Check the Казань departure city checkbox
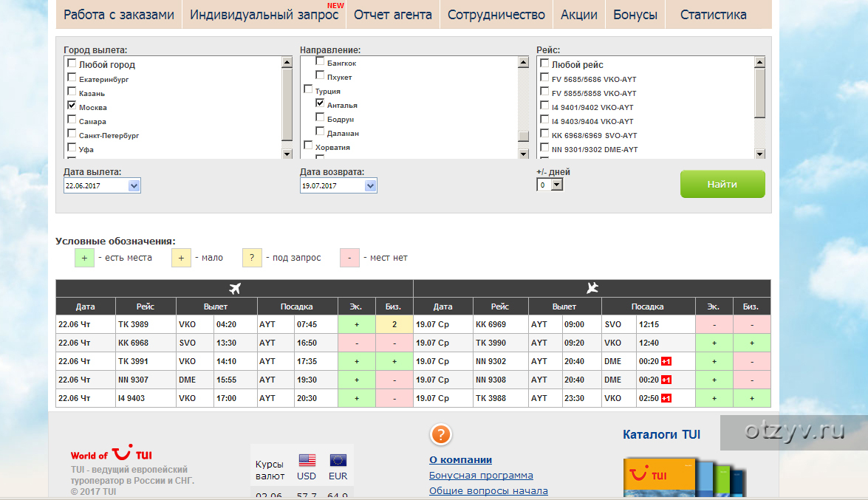 [x=72, y=92]
